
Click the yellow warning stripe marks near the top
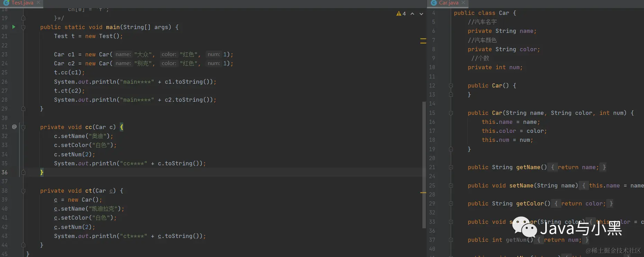pos(423,41)
